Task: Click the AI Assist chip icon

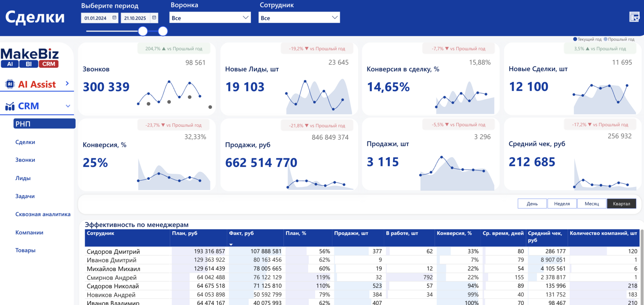Action: (x=10, y=84)
